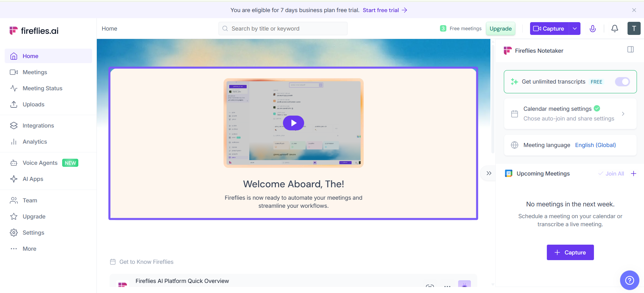Click the globe icon for meeting language
Viewport: 644px width, 293px height.
tap(514, 145)
